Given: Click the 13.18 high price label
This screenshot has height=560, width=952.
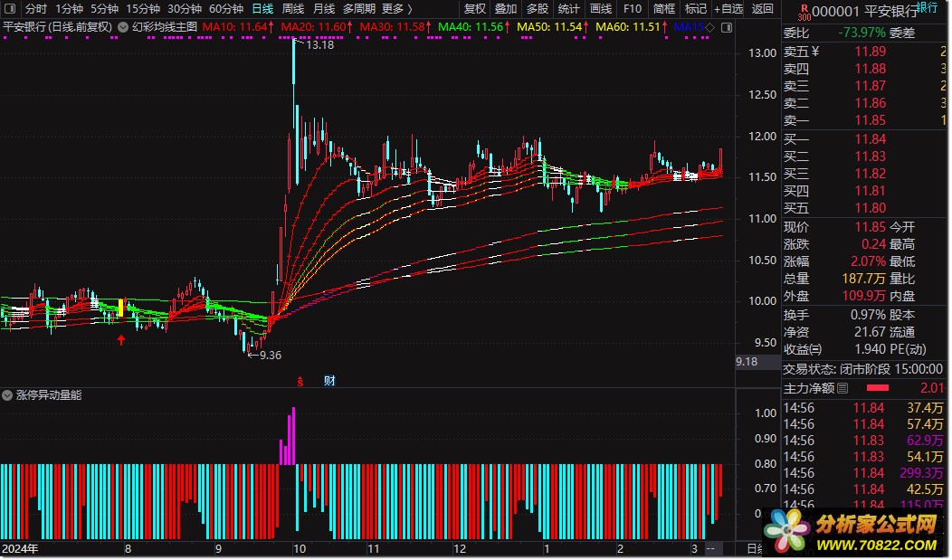Looking at the screenshot, I should [320, 45].
